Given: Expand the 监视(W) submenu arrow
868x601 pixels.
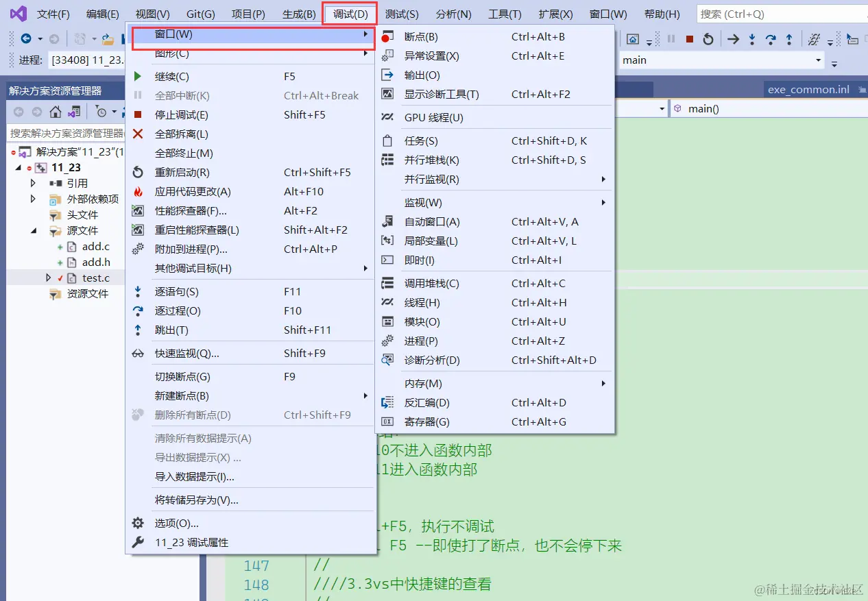Looking at the screenshot, I should click(603, 202).
